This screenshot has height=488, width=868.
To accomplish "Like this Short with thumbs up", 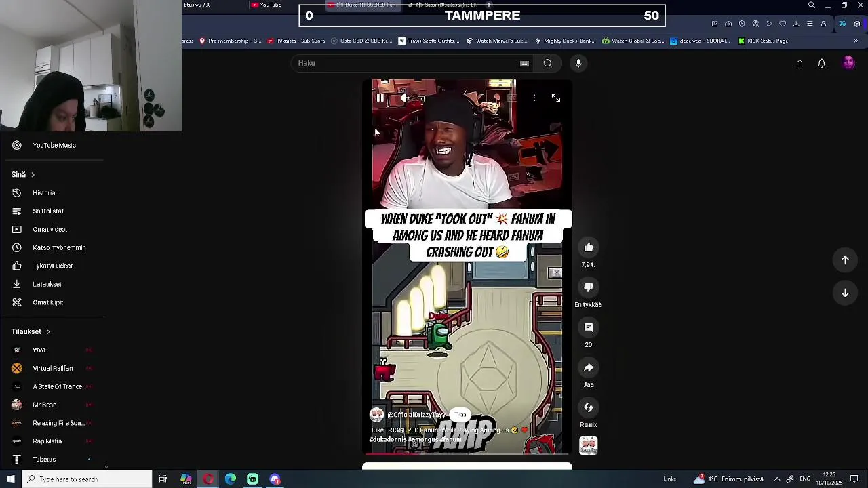I will (x=589, y=247).
